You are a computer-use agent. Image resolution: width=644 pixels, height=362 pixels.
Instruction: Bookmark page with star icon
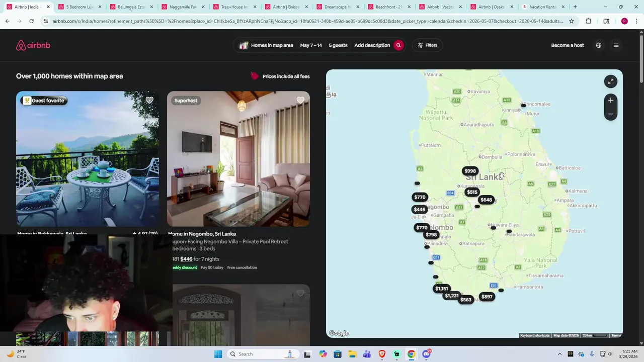pos(572,21)
